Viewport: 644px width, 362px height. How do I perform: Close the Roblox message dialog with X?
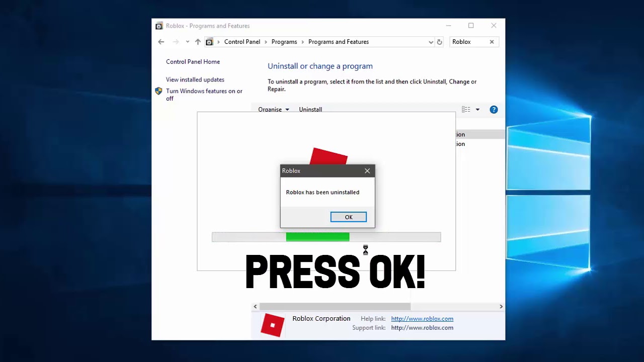pyautogui.click(x=367, y=171)
